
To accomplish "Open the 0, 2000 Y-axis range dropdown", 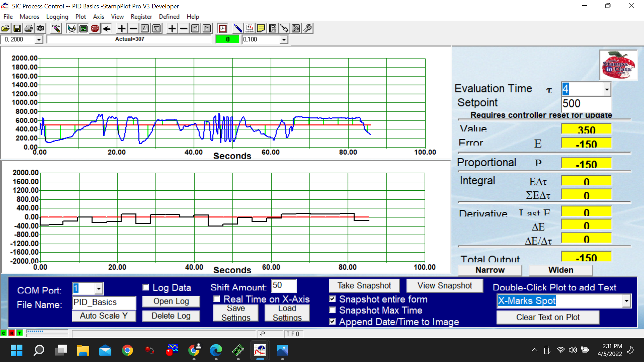I will click(39, 40).
